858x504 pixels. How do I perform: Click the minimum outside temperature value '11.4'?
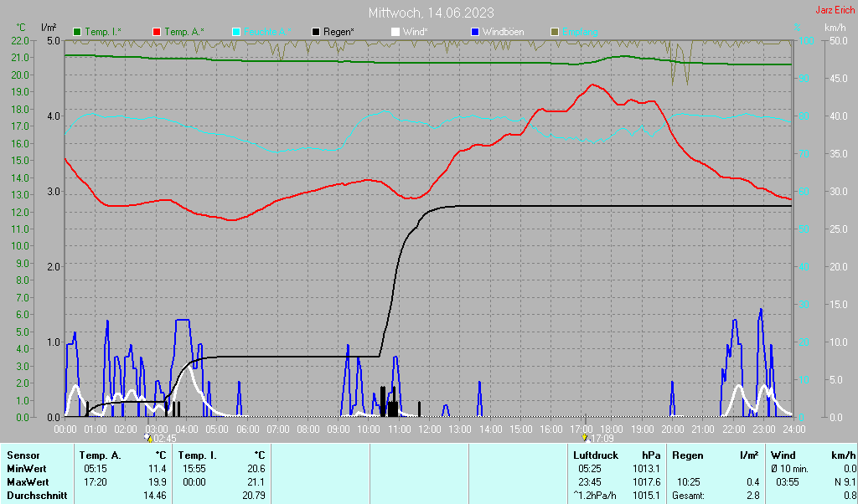pyautogui.click(x=158, y=469)
